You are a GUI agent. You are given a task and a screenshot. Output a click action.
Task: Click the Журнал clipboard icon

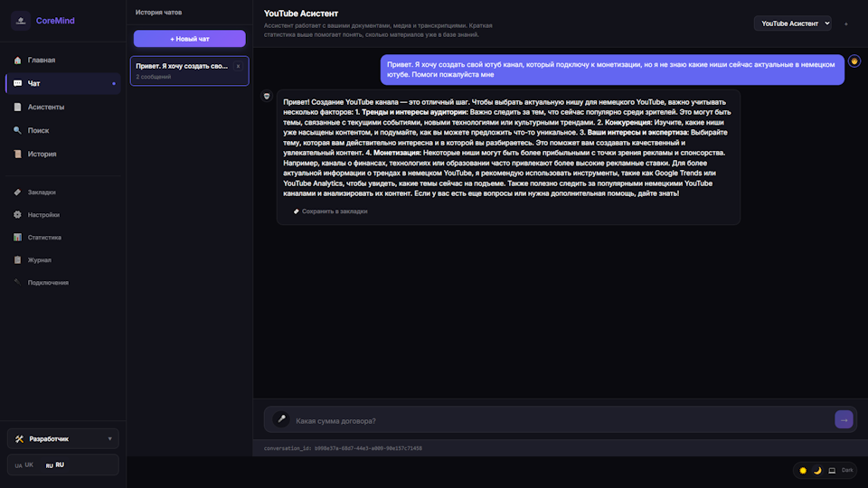pos(17,260)
